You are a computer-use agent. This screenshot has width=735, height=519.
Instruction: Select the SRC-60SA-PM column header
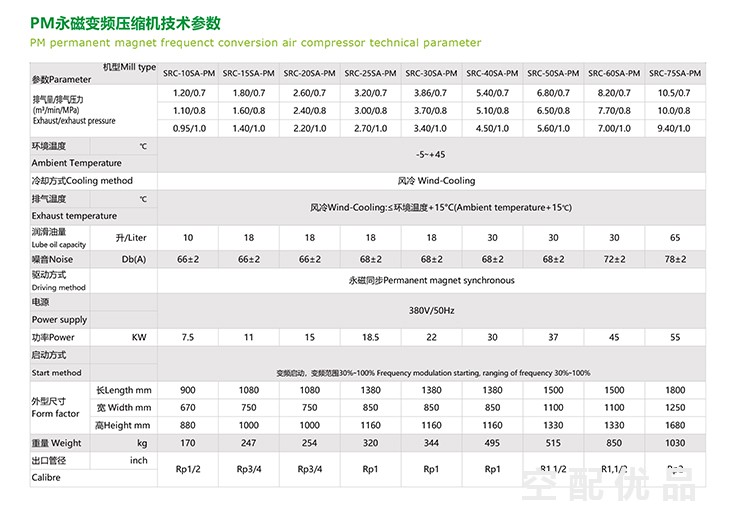pos(614,74)
